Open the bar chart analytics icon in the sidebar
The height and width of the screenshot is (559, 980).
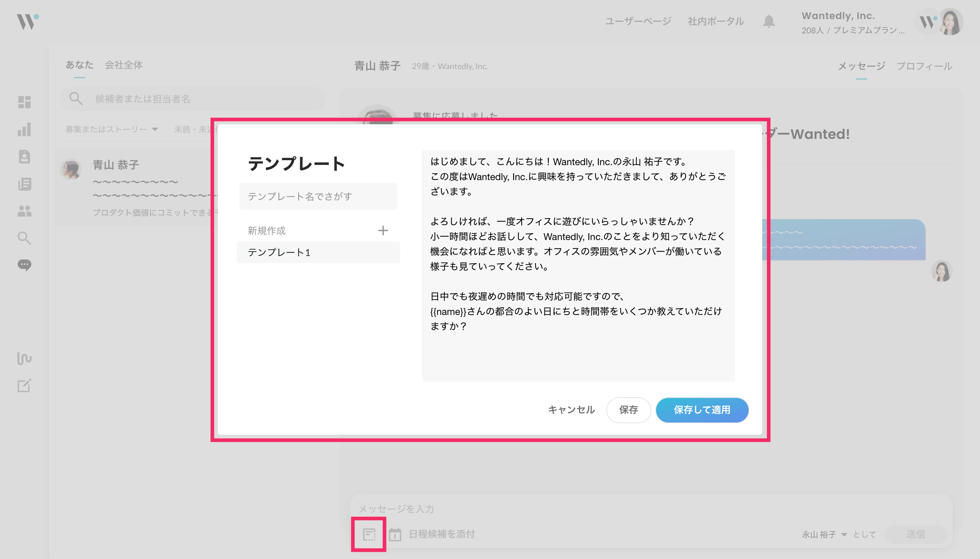click(24, 129)
